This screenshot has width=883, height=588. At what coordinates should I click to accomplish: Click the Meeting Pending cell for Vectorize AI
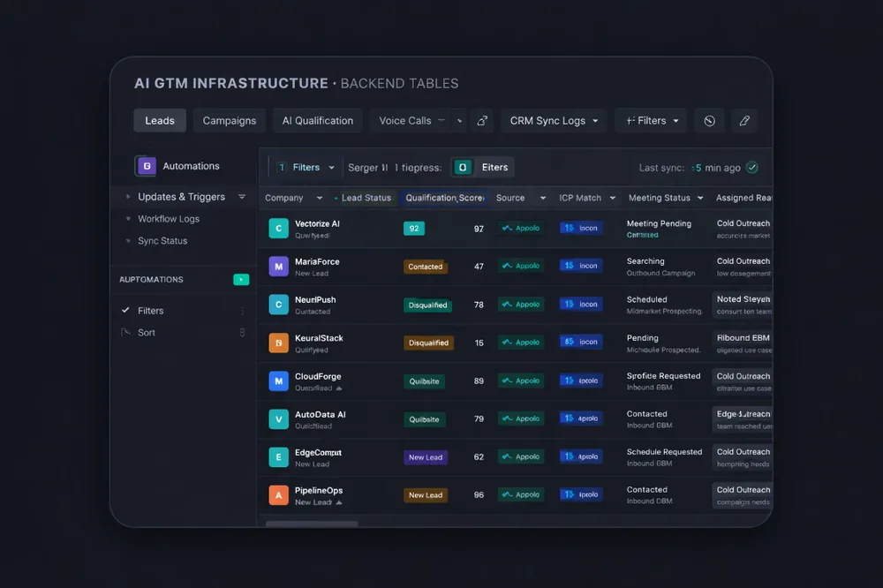click(659, 228)
